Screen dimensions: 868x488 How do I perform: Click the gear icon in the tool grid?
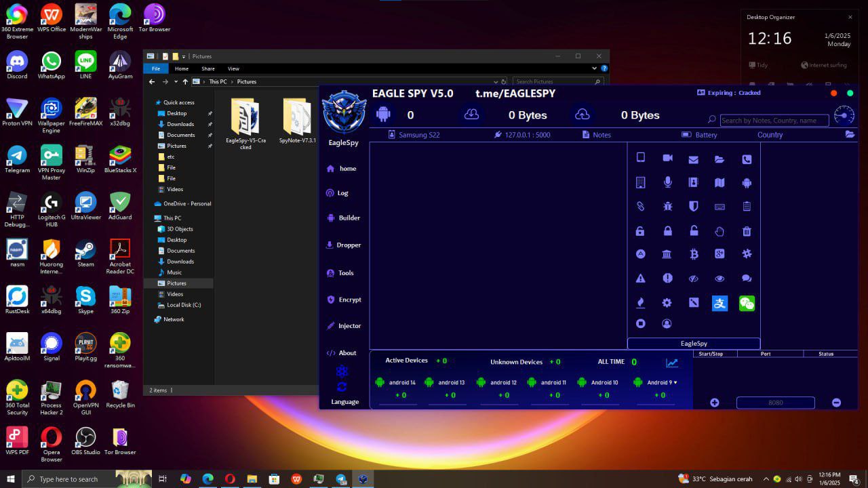click(x=667, y=303)
